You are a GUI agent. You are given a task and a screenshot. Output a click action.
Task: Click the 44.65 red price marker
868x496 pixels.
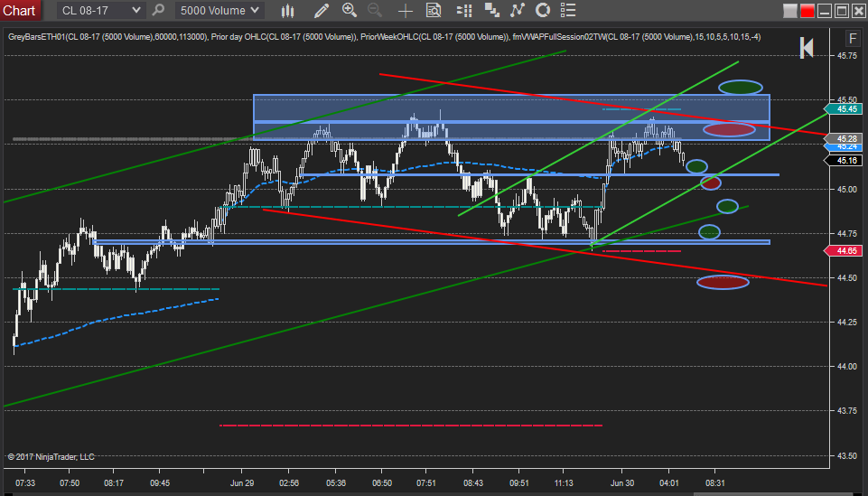tap(845, 251)
